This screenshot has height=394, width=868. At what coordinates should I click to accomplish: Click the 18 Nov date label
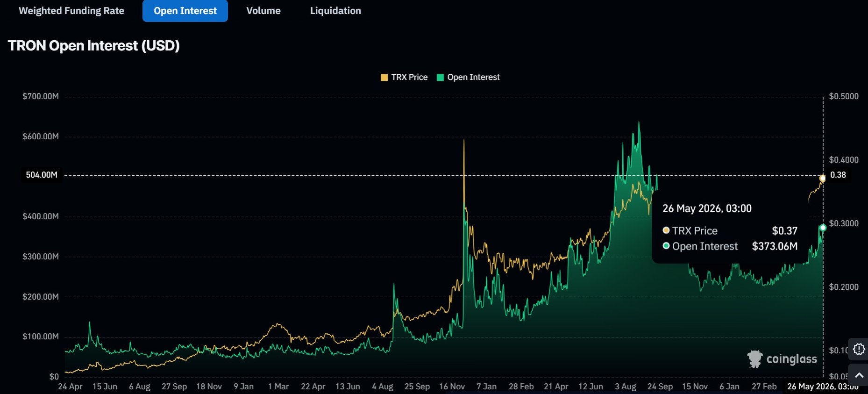click(209, 387)
